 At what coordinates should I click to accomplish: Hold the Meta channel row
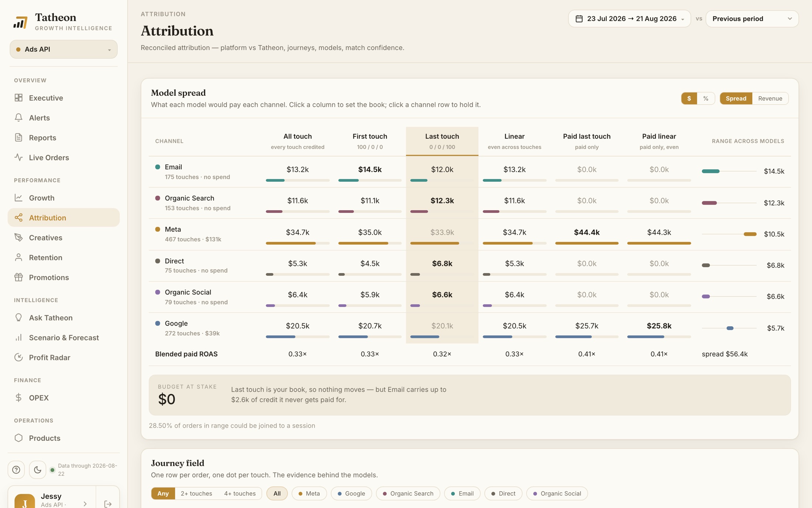point(469,234)
